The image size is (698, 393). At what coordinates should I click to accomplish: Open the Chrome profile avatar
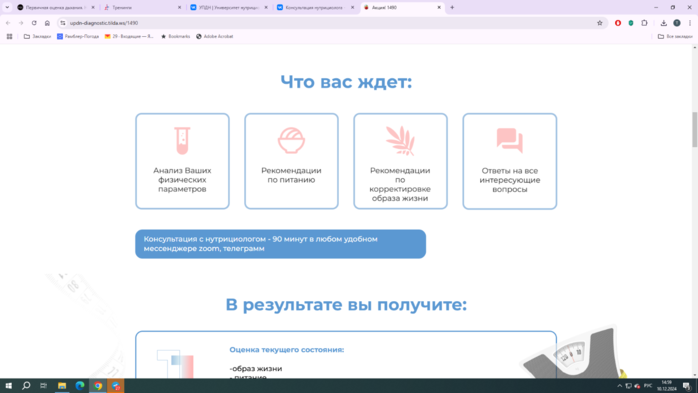tap(677, 23)
